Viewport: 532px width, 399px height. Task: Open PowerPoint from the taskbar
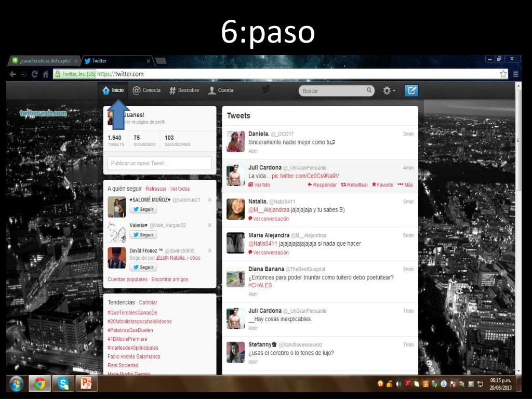(86, 384)
